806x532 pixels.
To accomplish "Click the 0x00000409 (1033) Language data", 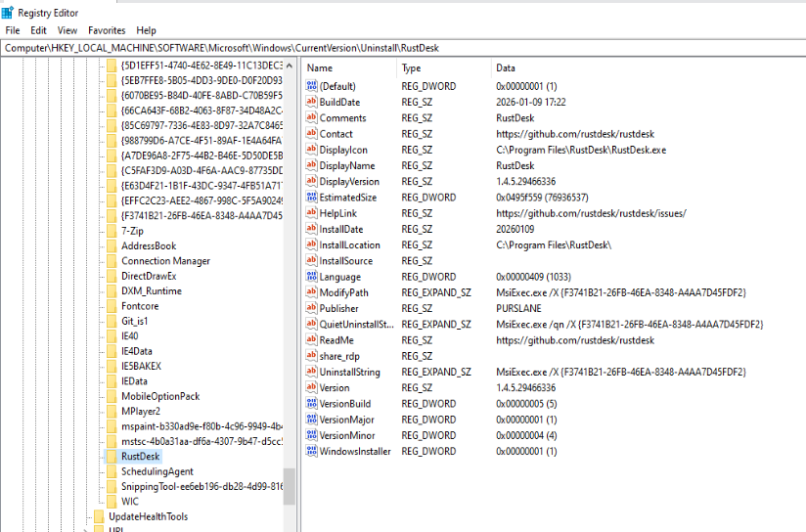I will point(533,277).
